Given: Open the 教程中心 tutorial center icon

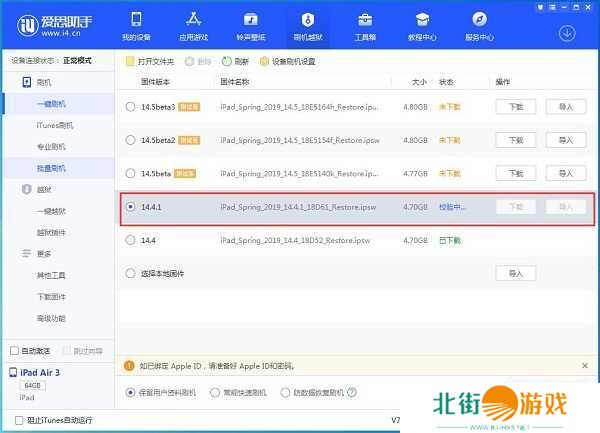Looking at the screenshot, I should tap(422, 19).
